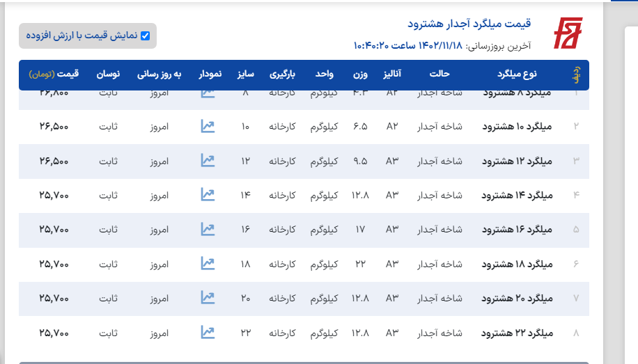638x364 pixels.
Task: Click the 26,500 price for میلگرد 12
Action: 54,161
